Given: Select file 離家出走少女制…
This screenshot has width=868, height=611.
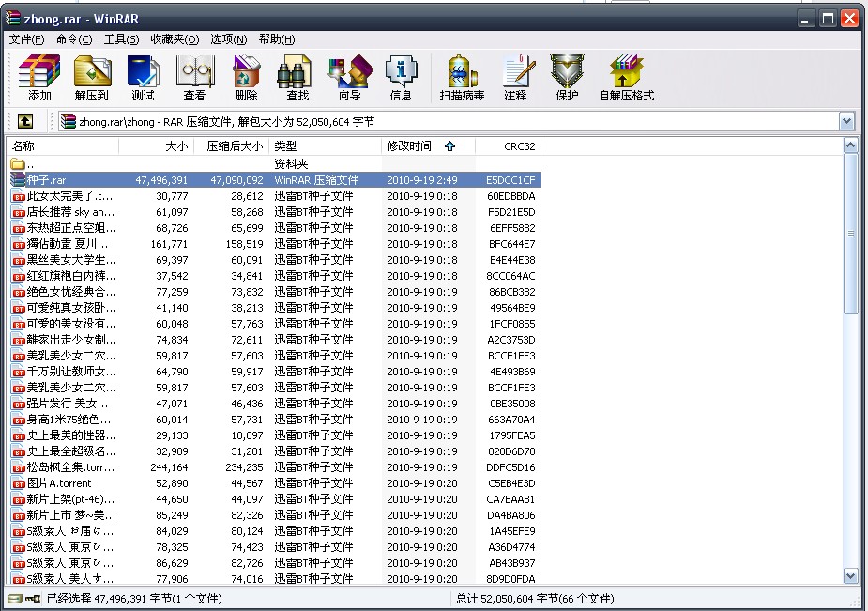Looking at the screenshot, I should pos(72,340).
